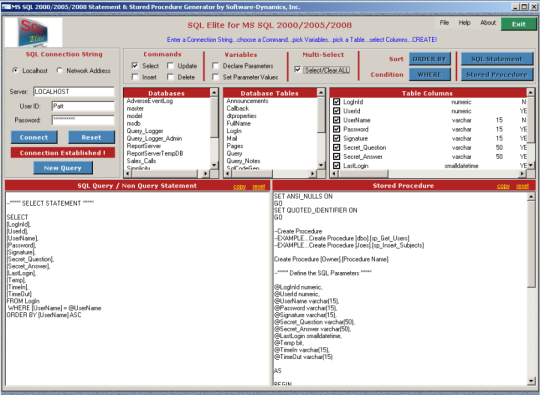The width and height of the screenshot is (540, 395).
Task: Enable the Update command checkbox
Action: pyautogui.click(x=170, y=65)
